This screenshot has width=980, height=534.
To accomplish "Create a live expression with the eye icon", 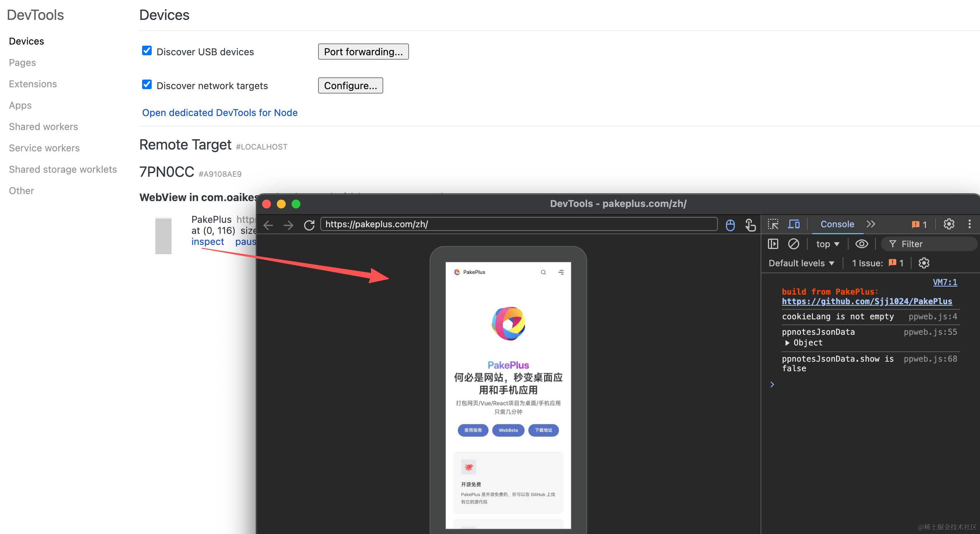I will click(861, 244).
